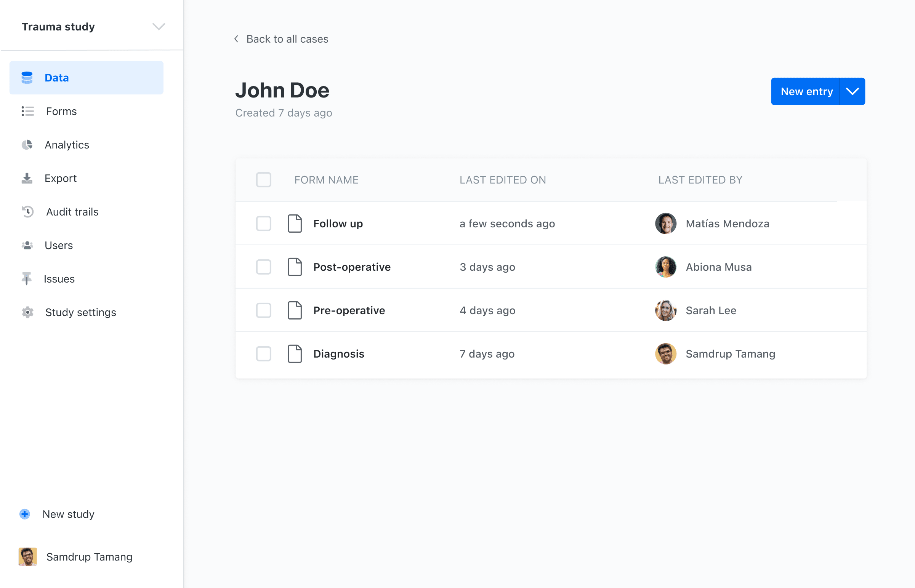Switch to the Forms section

[x=61, y=111]
